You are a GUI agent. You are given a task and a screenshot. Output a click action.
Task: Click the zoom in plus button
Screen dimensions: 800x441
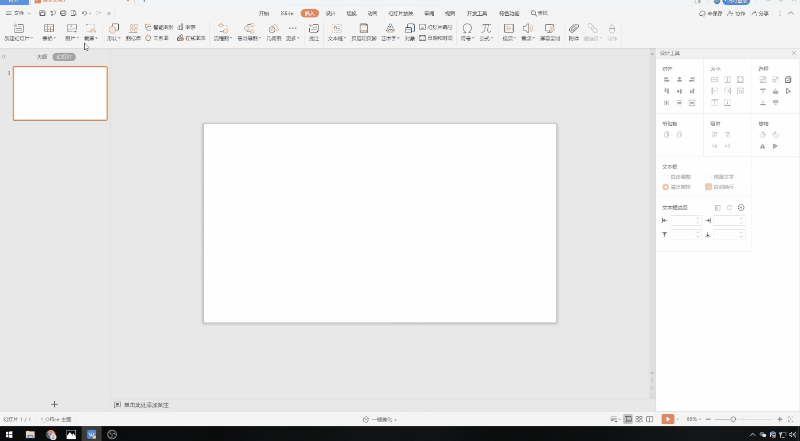pyautogui.click(x=780, y=419)
